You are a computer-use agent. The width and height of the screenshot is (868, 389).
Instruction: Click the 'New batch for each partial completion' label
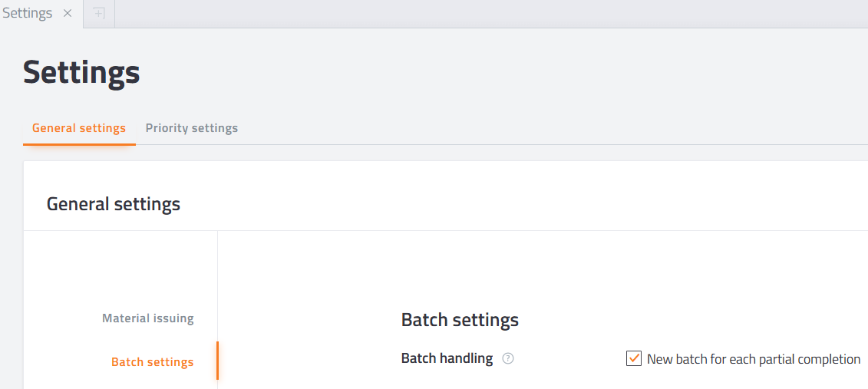click(754, 359)
